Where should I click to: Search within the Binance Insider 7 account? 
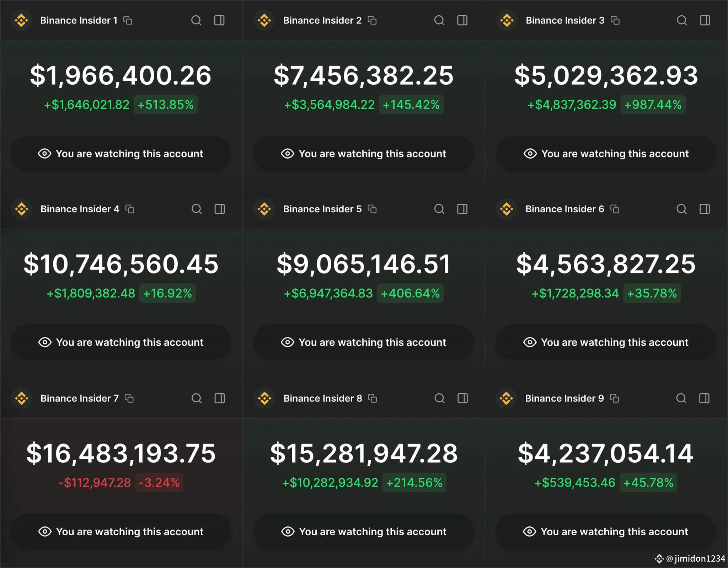(x=197, y=398)
